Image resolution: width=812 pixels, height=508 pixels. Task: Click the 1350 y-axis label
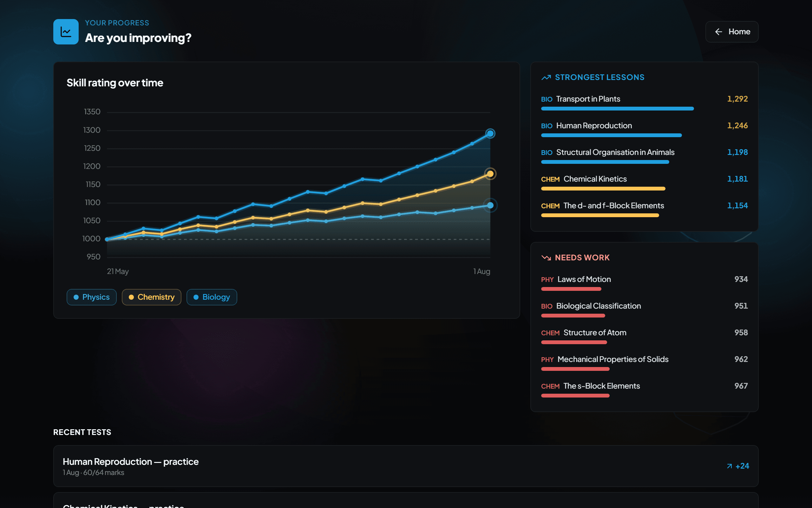92,112
